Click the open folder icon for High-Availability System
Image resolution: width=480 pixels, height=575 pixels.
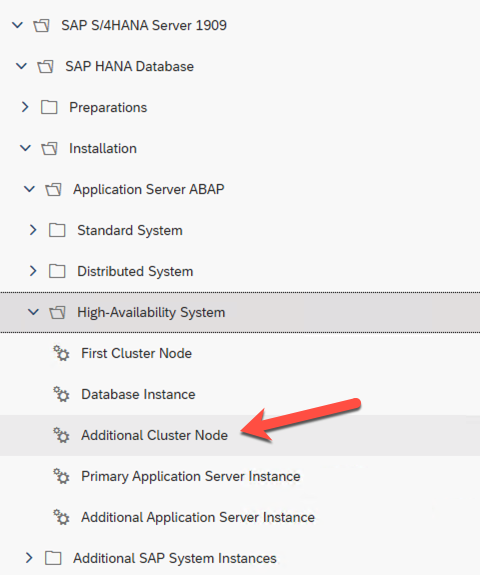click(58, 312)
